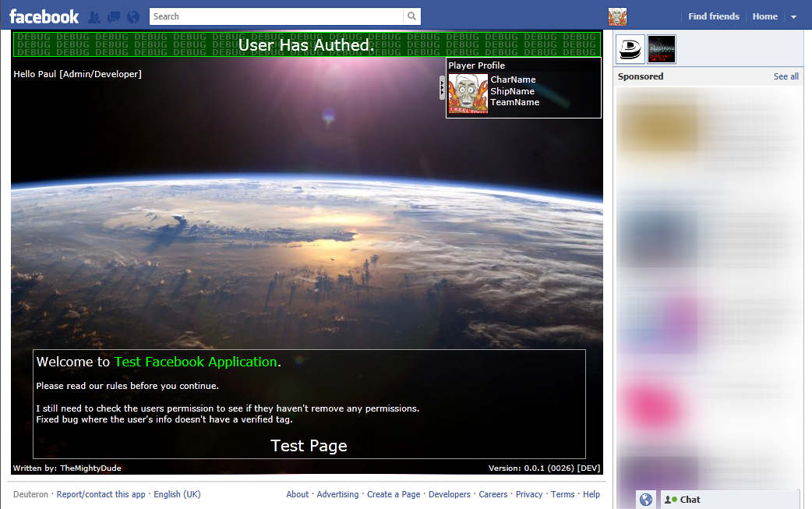Viewport: 812px width, 509px height.
Task: Open About footer link
Action: (297, 494)
